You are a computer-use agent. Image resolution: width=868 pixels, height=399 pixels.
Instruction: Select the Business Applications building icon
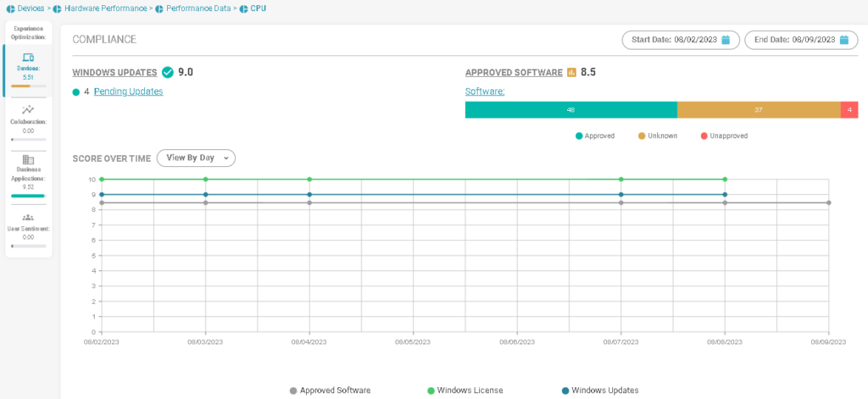[28, 159]
